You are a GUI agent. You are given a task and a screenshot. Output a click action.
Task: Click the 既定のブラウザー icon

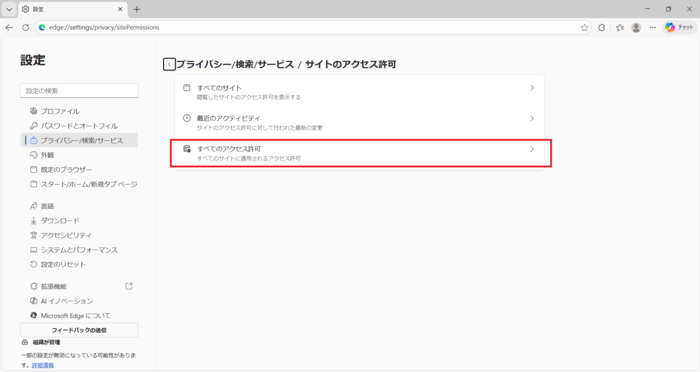pyautogui.click(x=33, y=170)
